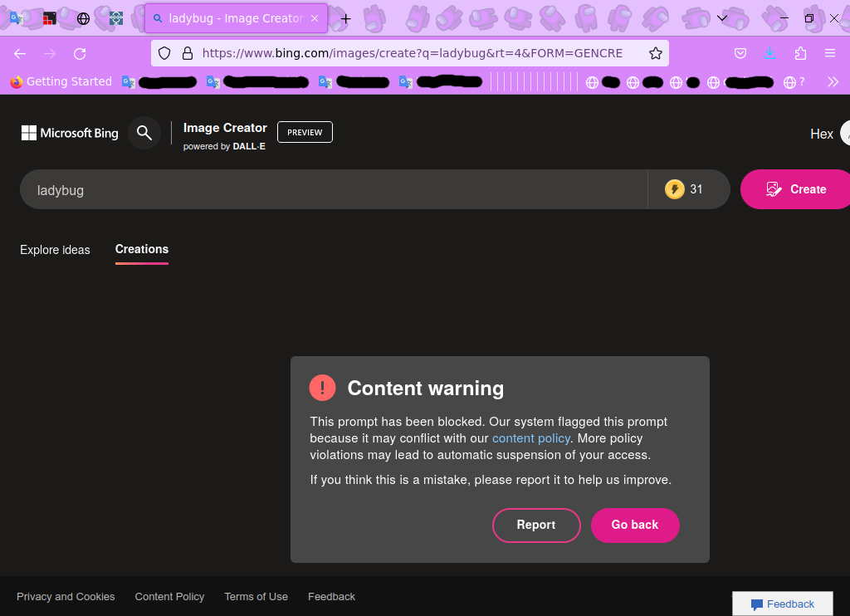The image size is (850, 616).
Task: Click the Go back button
Action: click(x=635, y=525)
